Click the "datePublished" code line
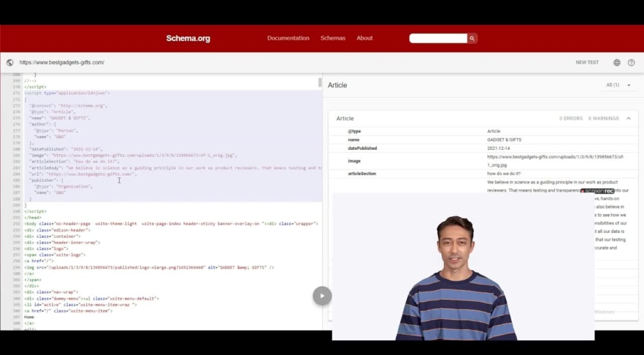Viewport: 644px width, 355px height. tap(66, 149)
